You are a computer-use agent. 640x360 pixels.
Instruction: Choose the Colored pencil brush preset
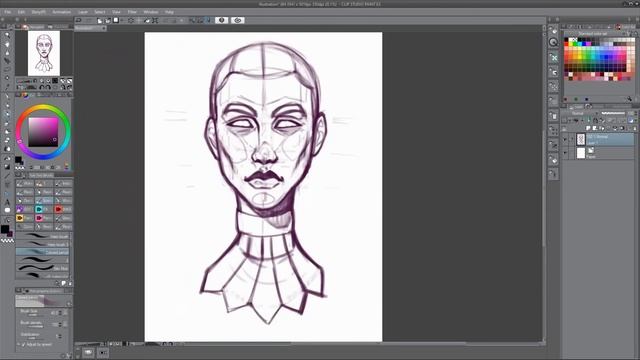43,252
